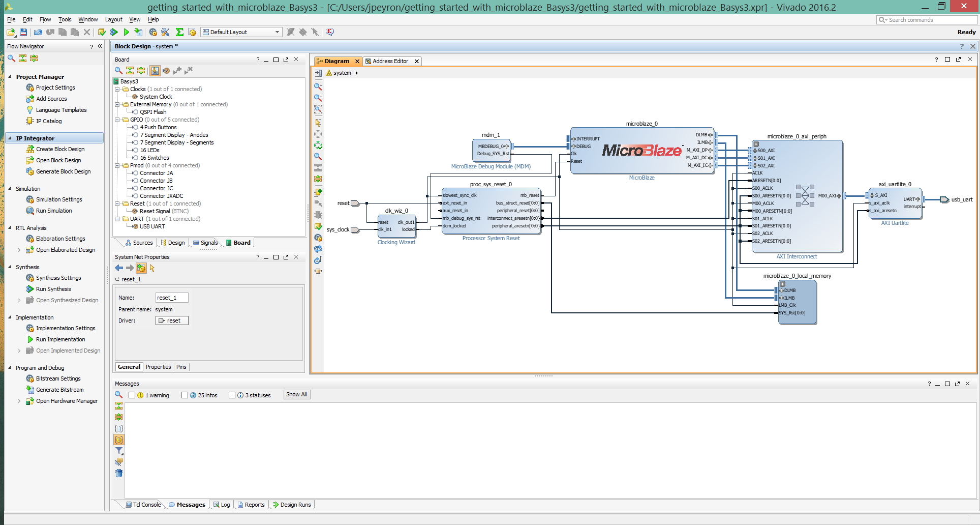Click Generate Bitstream in the Flow Navigator
The height and width of the screenshot is (525, 980).
tap(59, 390)
